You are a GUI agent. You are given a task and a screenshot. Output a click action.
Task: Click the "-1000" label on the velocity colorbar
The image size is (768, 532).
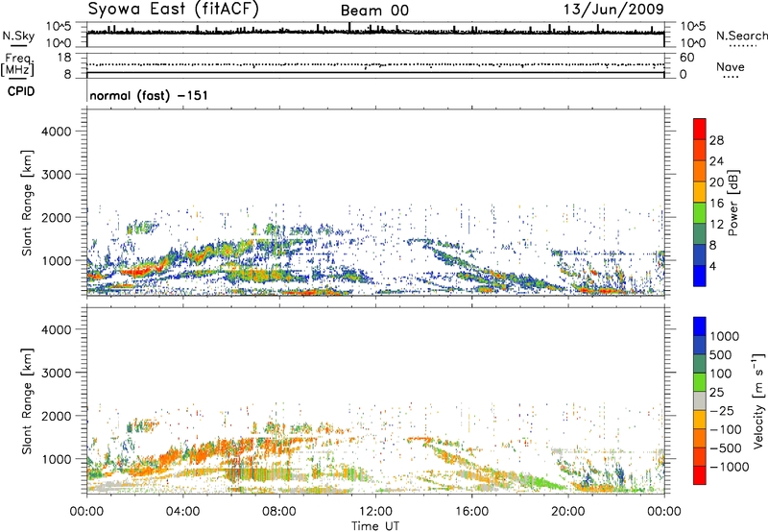[x=730, y=467]
